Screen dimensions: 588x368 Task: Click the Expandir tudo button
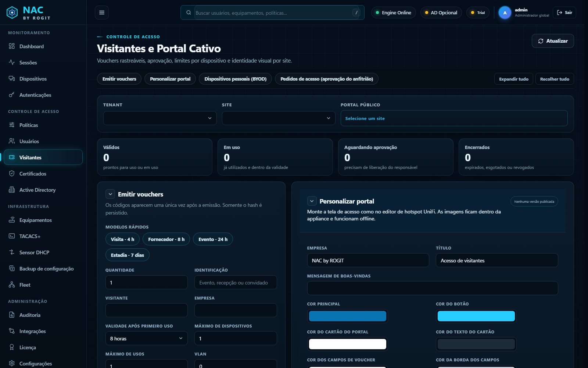click(x=513, y=79)
